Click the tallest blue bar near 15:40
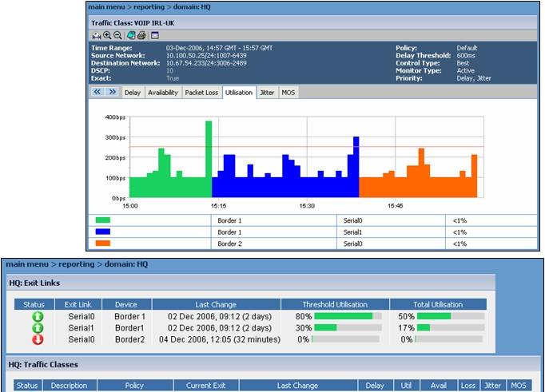Image resolution: width=545 pixels, height=392 pixels. (x=356, y=167)
